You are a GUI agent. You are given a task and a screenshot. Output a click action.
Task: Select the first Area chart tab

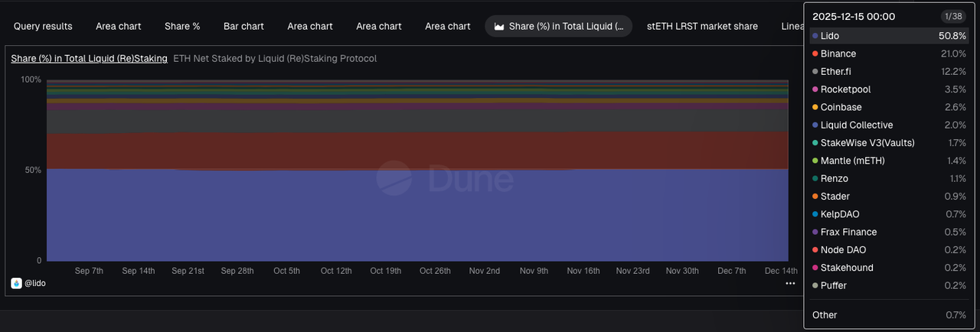(x=119, y=26)
